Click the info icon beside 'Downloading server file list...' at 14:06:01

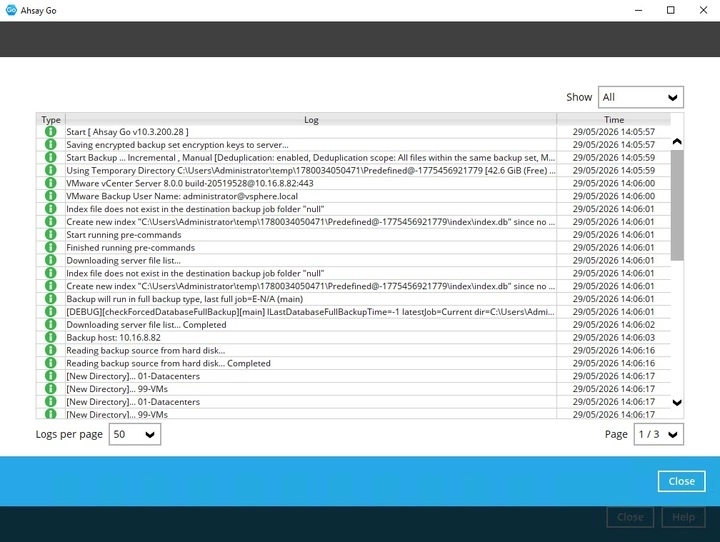point(51,260)
